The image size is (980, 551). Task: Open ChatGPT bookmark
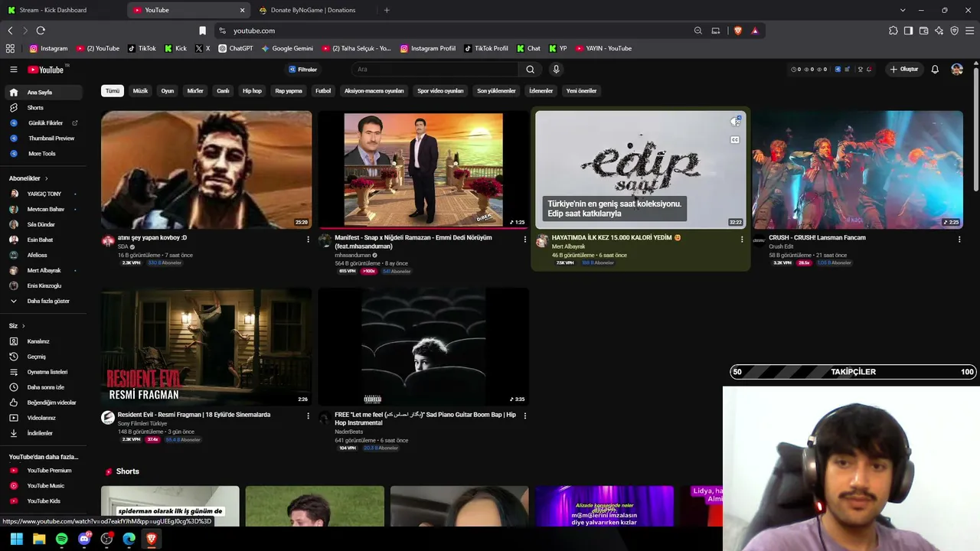tap(236, 48)
